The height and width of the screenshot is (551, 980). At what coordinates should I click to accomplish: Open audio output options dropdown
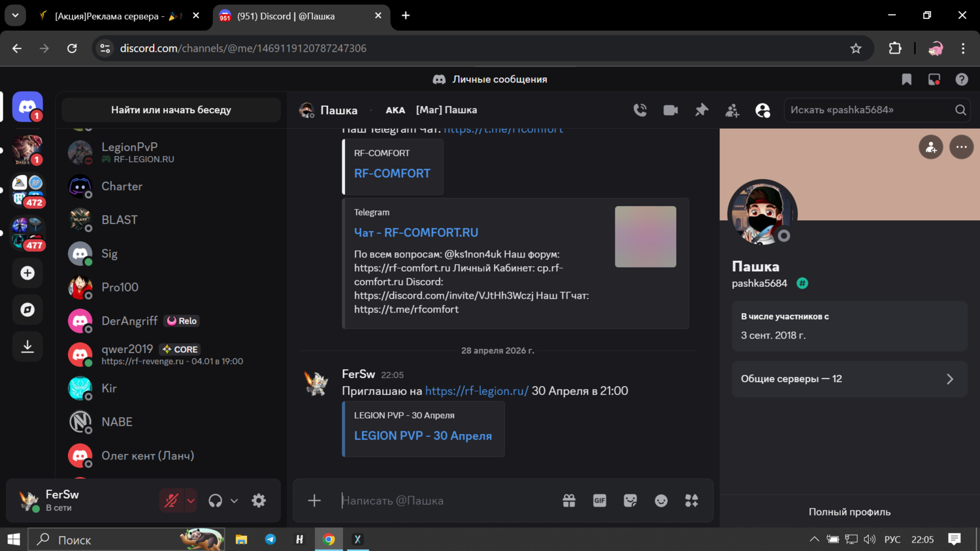[x=234, y=501]
